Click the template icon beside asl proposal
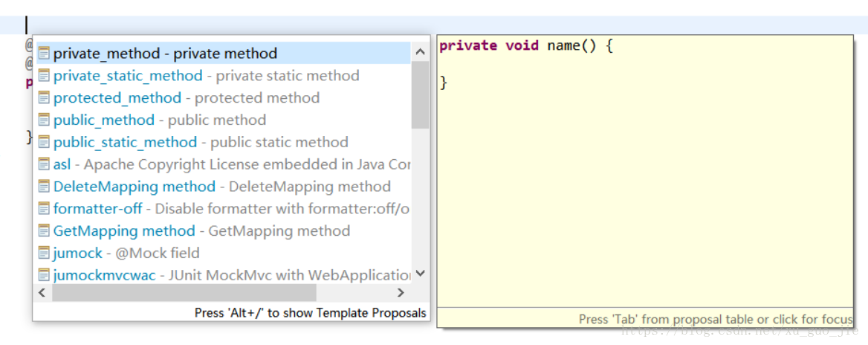This screenshot has width=868, height=345. [44, 164]
